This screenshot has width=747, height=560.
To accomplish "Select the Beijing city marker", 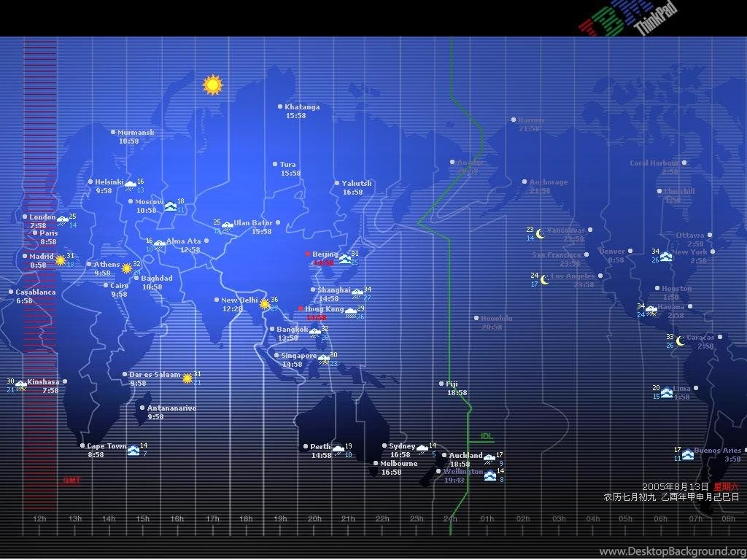I will click(308, 254).
